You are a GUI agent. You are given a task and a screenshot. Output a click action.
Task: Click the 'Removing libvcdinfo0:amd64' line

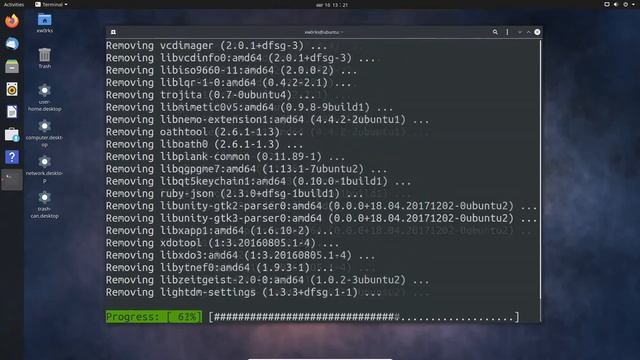(240, 58)
